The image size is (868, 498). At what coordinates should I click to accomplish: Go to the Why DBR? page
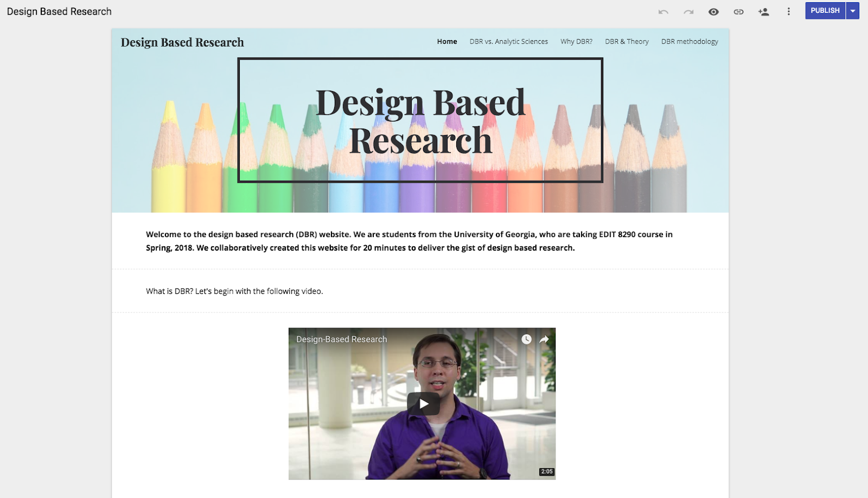[576, 41]
